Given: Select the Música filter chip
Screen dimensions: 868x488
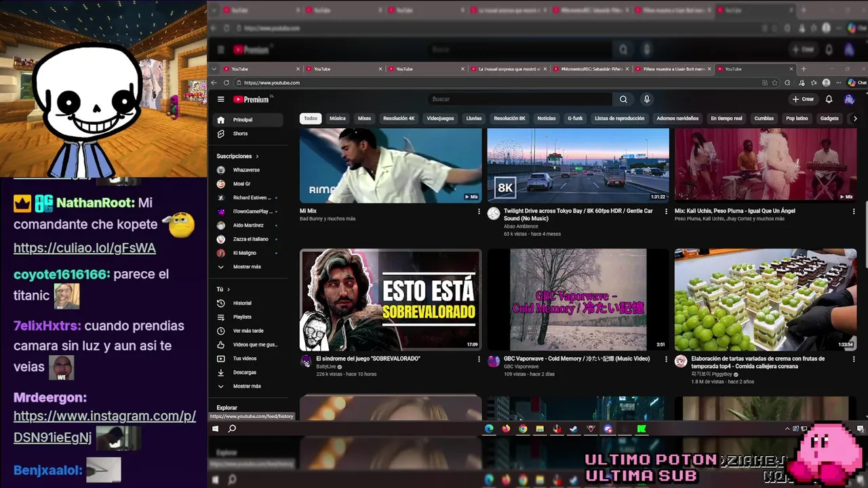Looking at the screenshot, I should (338, 119).
